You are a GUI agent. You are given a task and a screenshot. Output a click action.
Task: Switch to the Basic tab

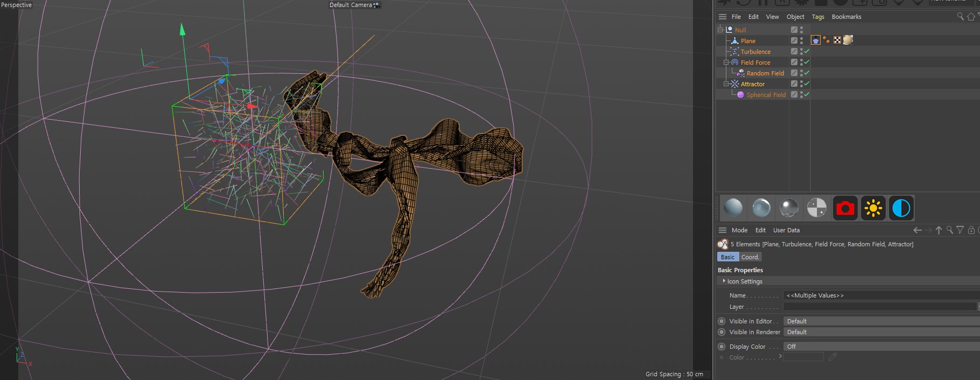(x=727, y=257)
